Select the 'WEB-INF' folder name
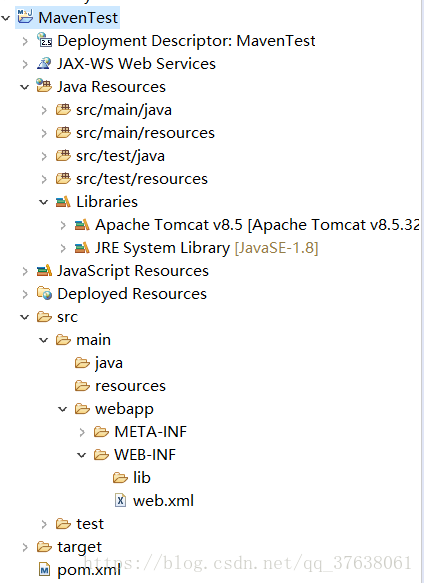The height and width of the screenshot is (583, 424). tap(145, 455)
